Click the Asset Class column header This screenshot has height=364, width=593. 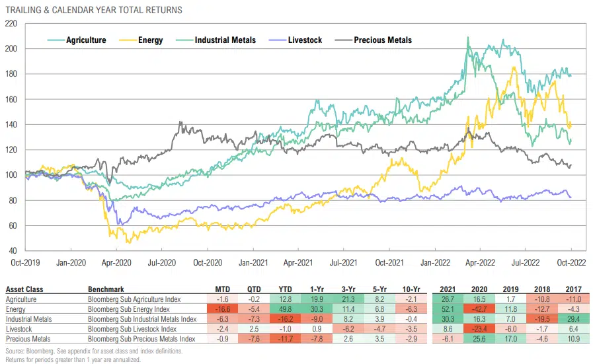23,289
